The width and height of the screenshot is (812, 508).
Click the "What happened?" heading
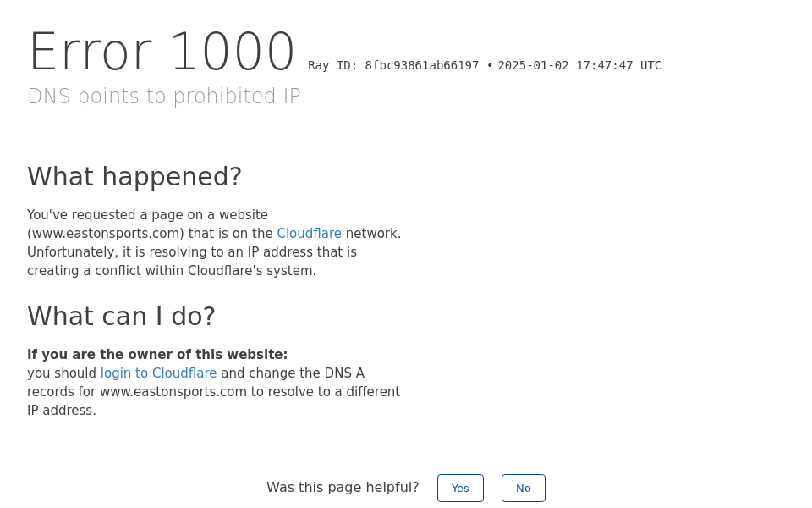[134, 177]
